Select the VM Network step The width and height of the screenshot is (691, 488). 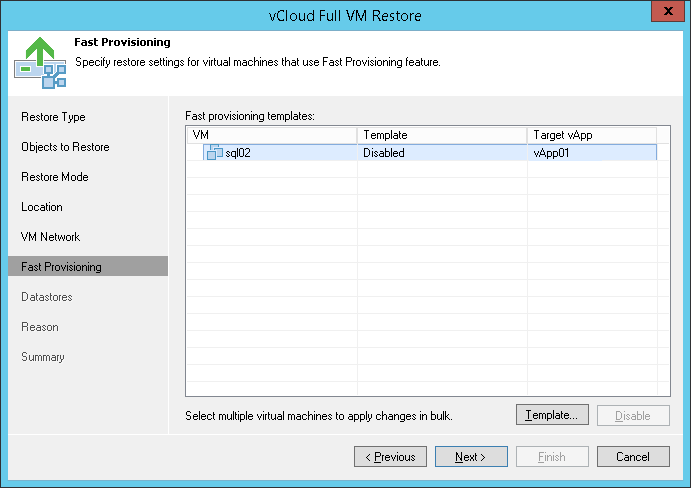point(50,237)
